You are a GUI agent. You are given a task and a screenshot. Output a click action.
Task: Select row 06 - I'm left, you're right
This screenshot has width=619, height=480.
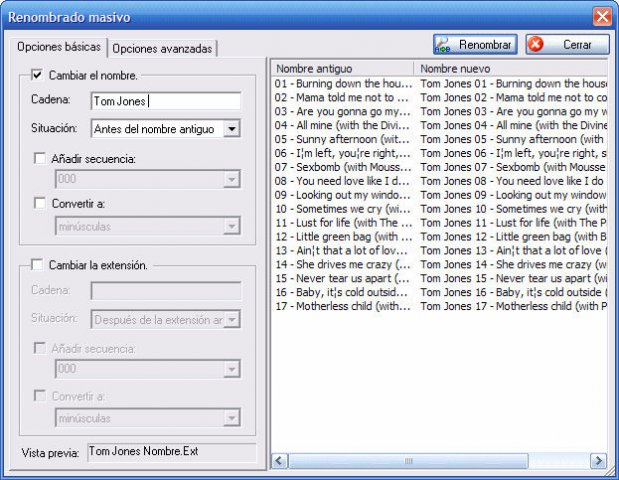pyautogui.click(x=343, y=153)
